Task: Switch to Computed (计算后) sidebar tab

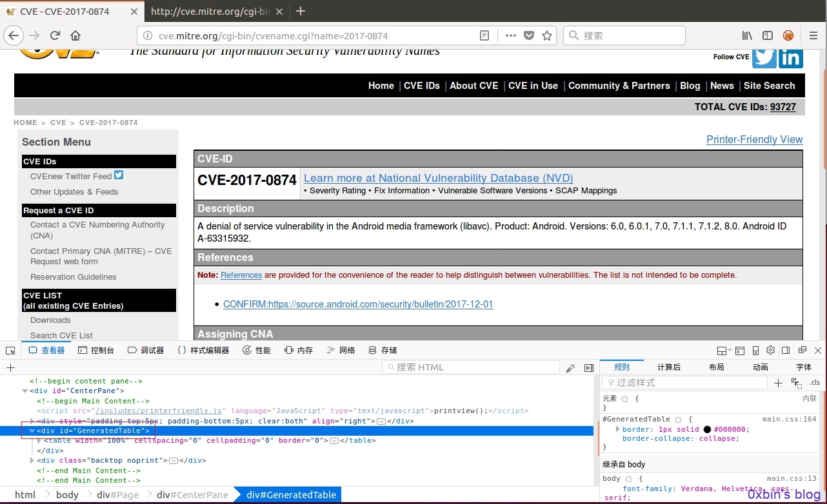Action: click(x=669, y=367)
